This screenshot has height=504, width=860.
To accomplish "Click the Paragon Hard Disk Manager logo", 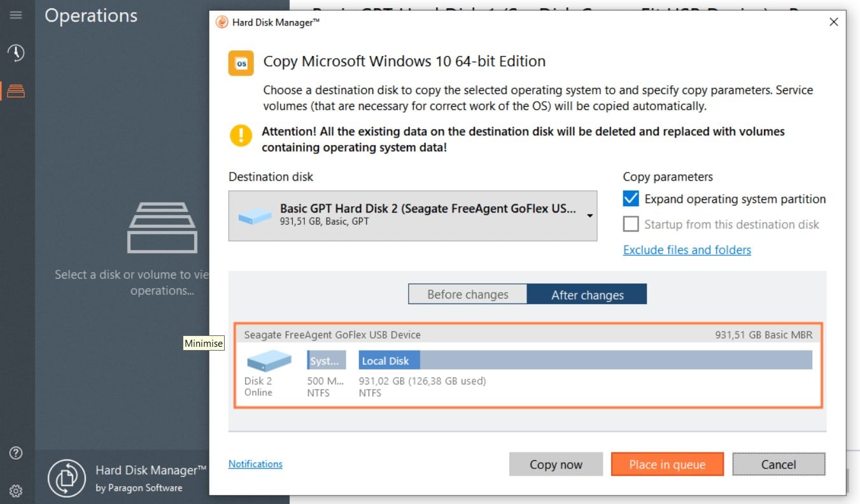I will click(66, 478).
